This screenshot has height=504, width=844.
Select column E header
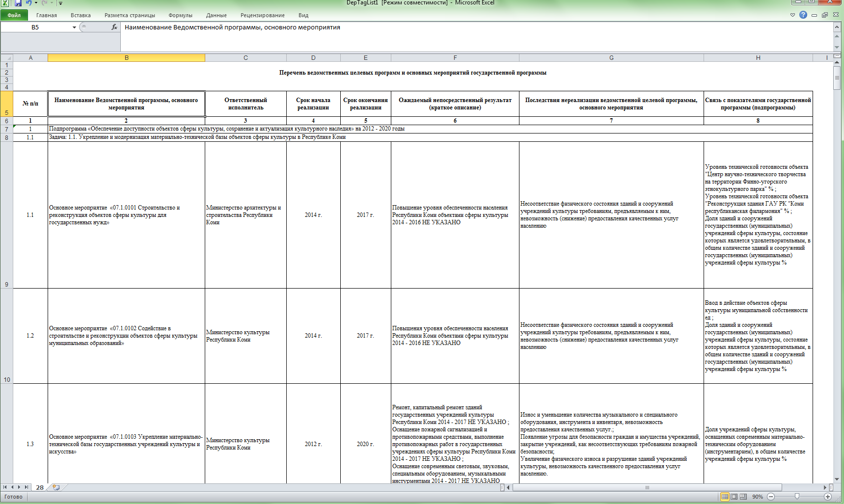(366, 58)
